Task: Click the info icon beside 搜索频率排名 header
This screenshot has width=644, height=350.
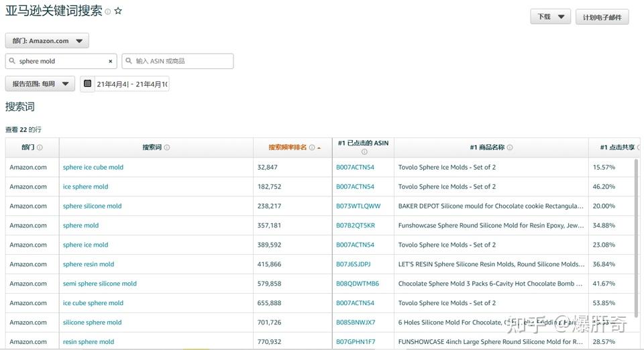Action: 312,148
